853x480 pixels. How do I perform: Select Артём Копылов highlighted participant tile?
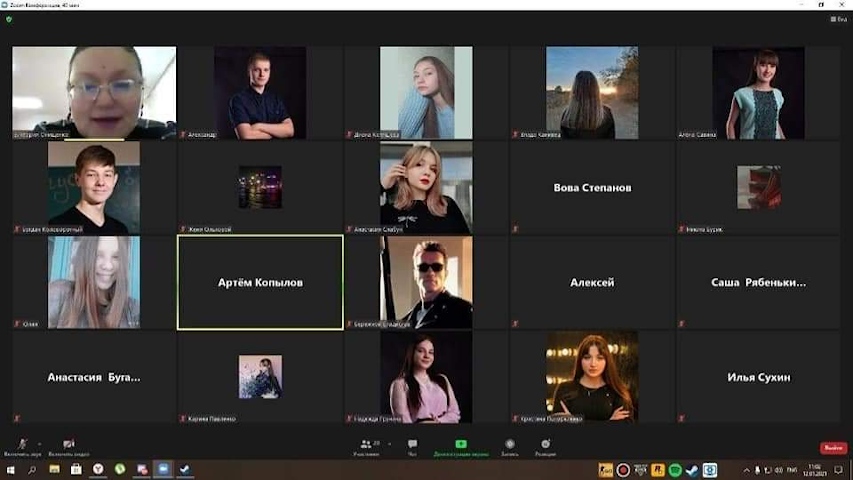coord(260,283)
